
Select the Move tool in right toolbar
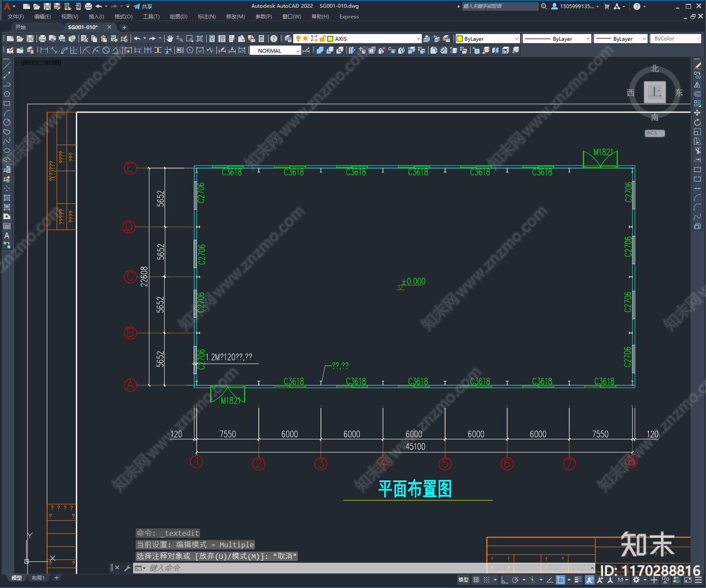click(697, 113)
